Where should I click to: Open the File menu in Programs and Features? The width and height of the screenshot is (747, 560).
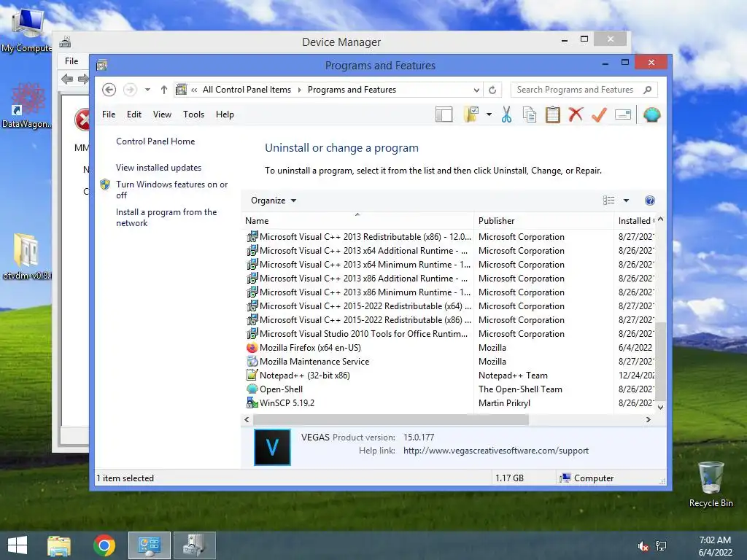(x=109, y=114)
